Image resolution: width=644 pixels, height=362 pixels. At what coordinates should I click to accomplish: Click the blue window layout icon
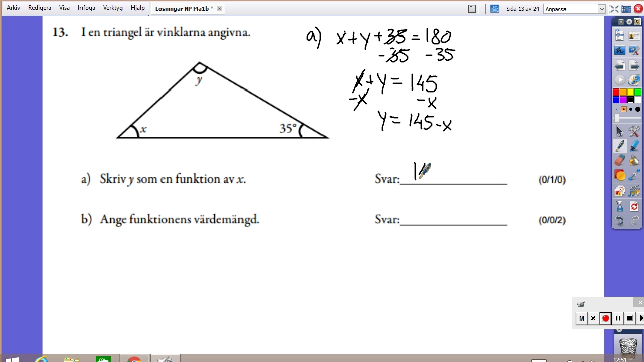tap(626, 9)
